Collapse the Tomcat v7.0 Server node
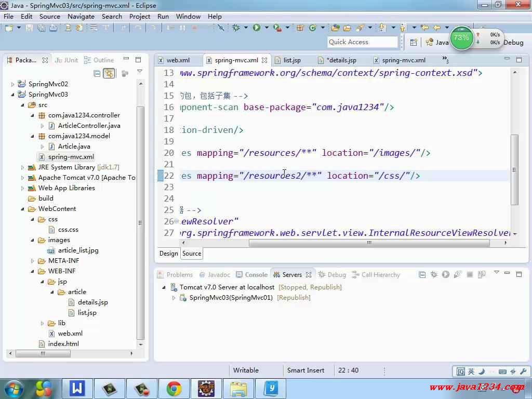This screenshot has height=399, width=532. point(164,287)
